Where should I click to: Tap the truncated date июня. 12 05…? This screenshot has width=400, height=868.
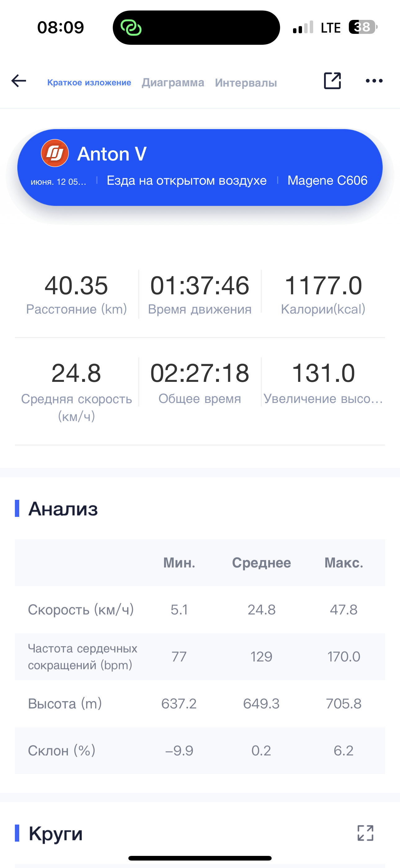click(x=59, y=182)
